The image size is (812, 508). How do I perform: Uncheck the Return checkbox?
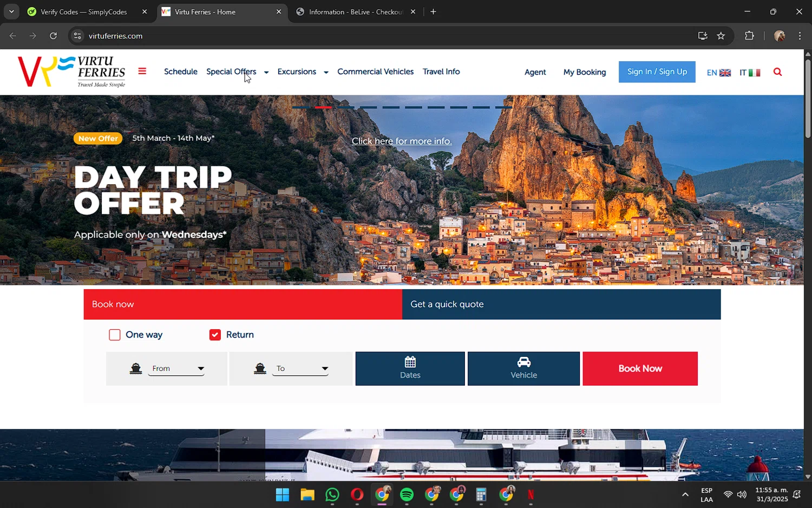(215, 335)
